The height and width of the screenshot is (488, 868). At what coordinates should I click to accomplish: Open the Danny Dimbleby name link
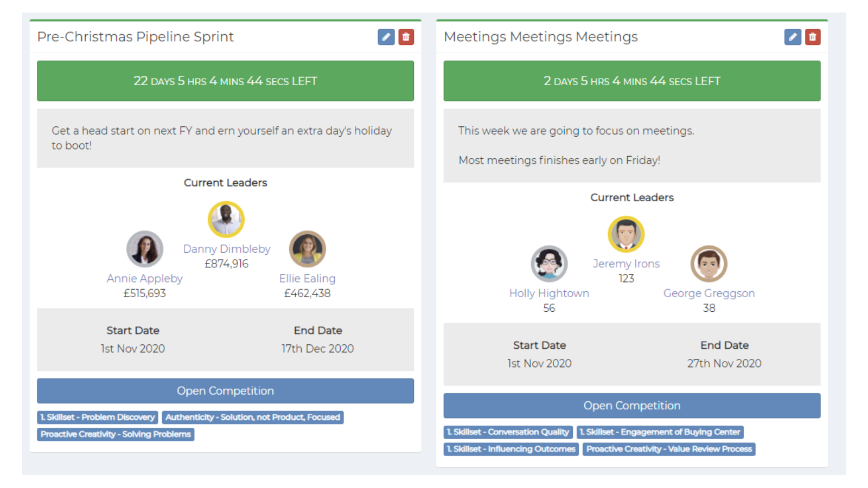tap(227, 249)
